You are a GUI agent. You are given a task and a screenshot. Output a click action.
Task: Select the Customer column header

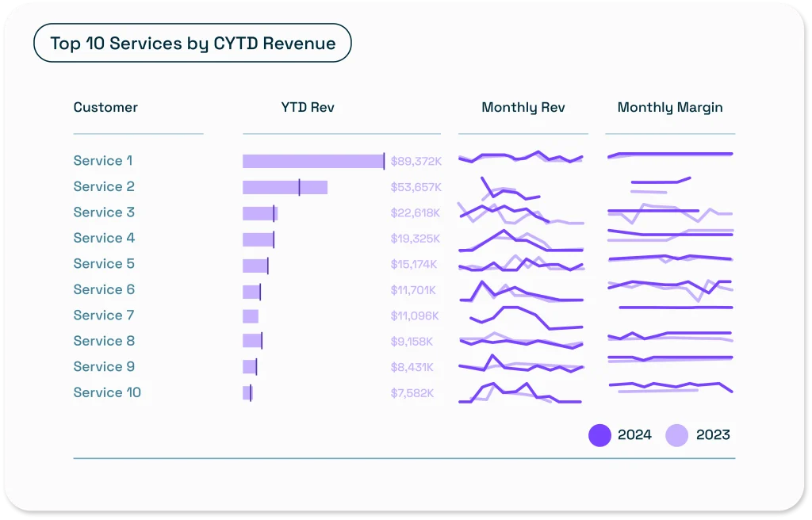[105, 108]
